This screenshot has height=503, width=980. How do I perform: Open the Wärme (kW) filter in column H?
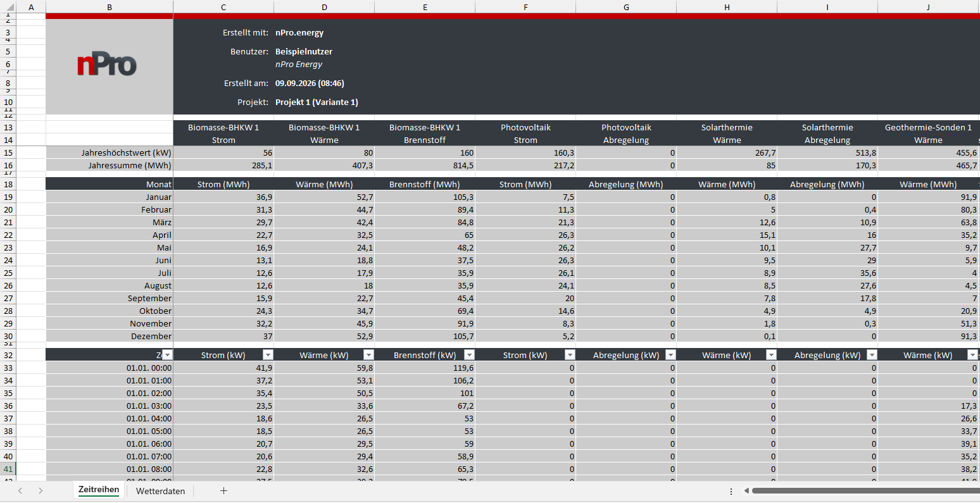pos(771,355)
